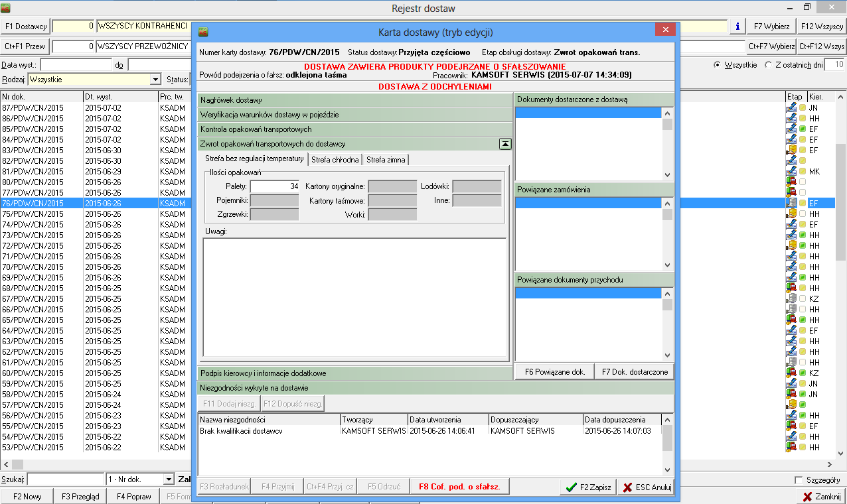Collapse the Zwrot opakowań transportowych section
The width and height of the screenshot is (847, 504).
coord(505,143)
